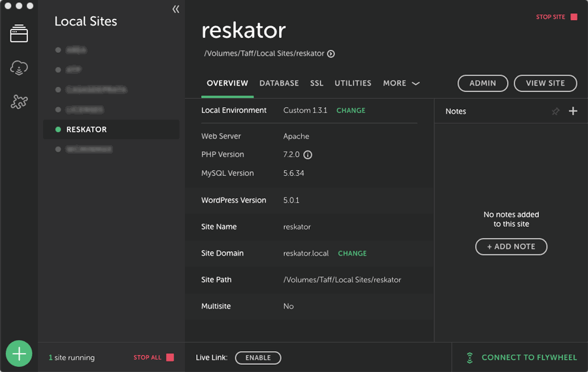
Task: Click the View Site button
Action: tap(546, 83)
